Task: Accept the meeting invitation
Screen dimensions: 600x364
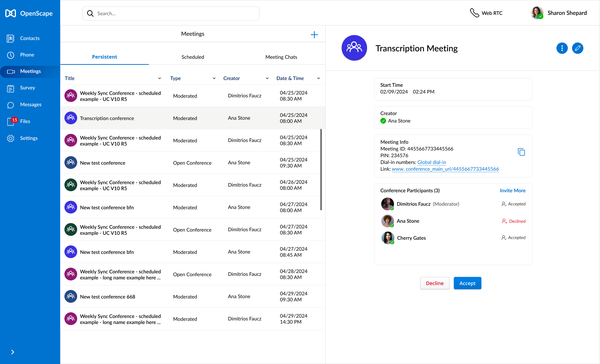Action: pos(468,283)
